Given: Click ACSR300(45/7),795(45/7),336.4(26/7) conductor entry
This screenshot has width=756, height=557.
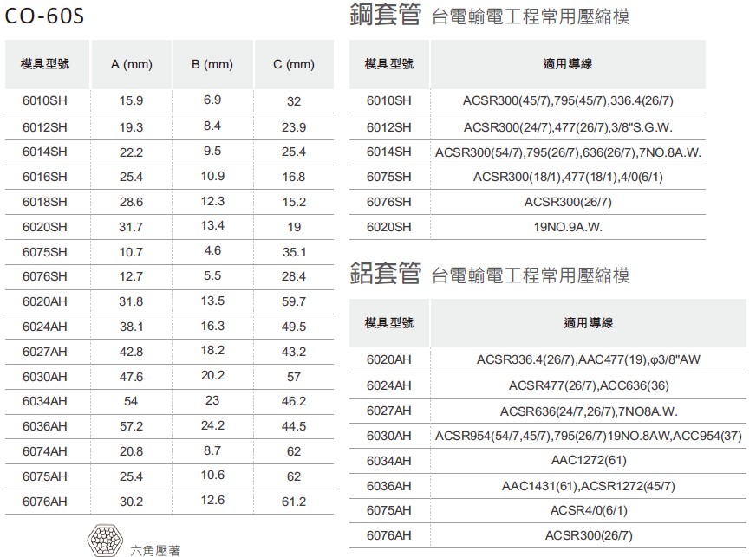Looking at the screenshot, I should [568, 100].
